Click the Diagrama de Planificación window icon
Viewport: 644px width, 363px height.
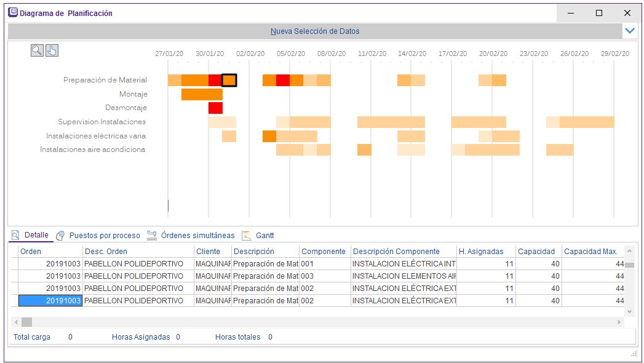tap(12, 13)
